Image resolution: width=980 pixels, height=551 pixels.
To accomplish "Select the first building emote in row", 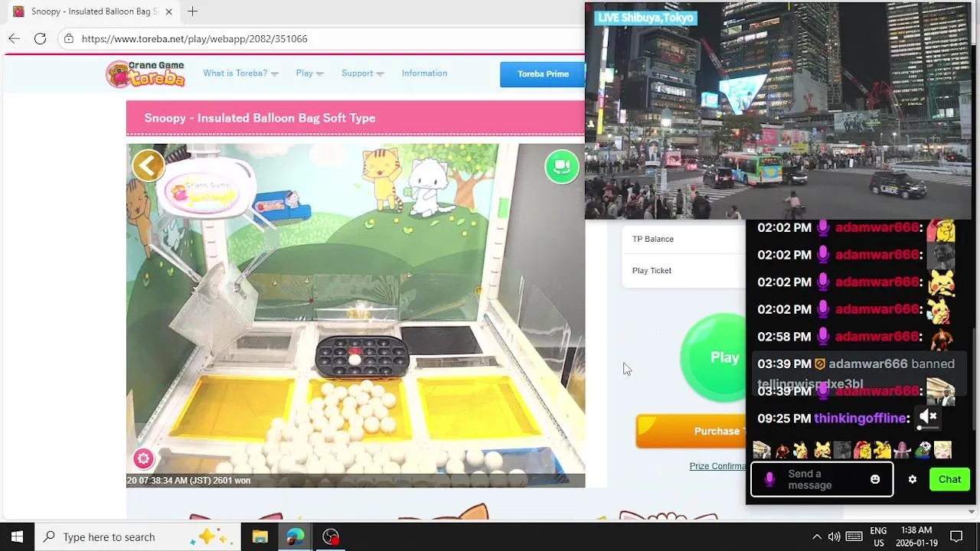I will pos(762,450).
